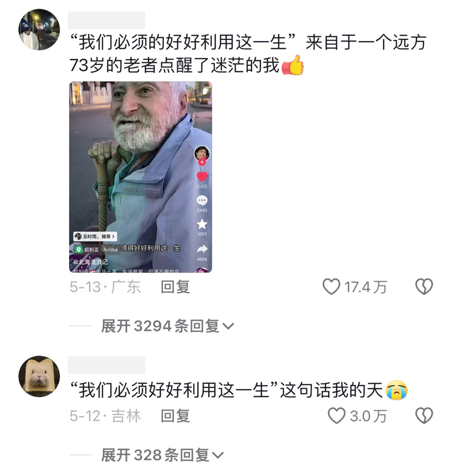
Task: Expand 展开3294条回复 replies
Action: pos(167,326)
